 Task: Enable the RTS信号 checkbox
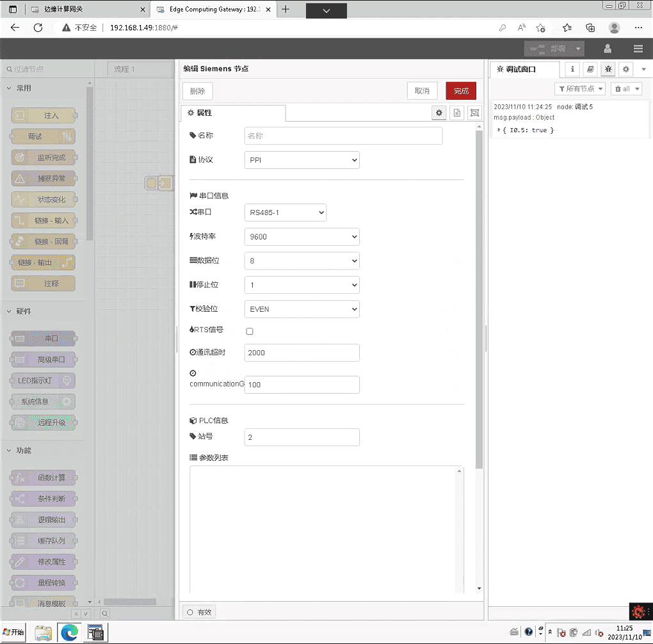tap(250, 331)
